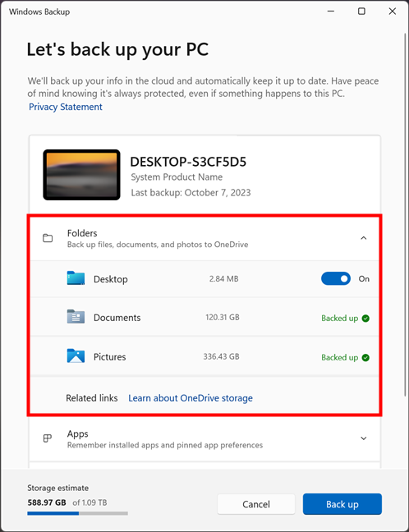The image size is (409, 532).
Task: Open Learn about OneDrive storage link
Action: point(191,398)
